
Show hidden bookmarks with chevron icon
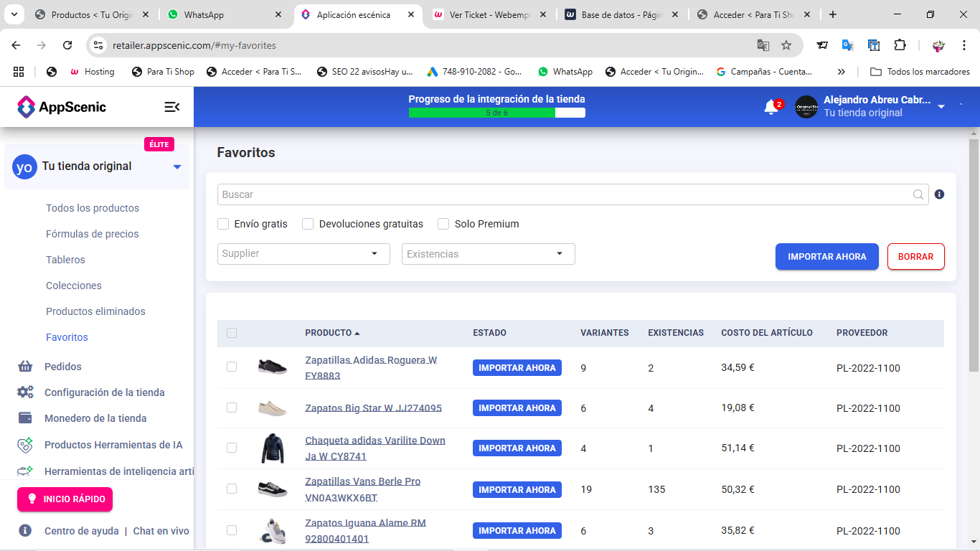842,72
